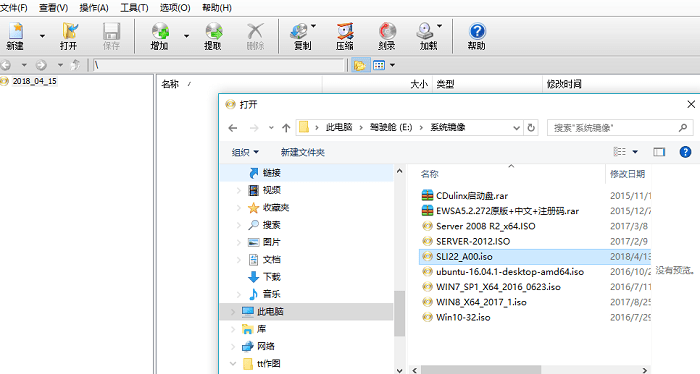The width and height of the screenshot is (700, 374).
Task: Click the 提取 (Extract) toolbar icon
Action: (x=213, y=36)
